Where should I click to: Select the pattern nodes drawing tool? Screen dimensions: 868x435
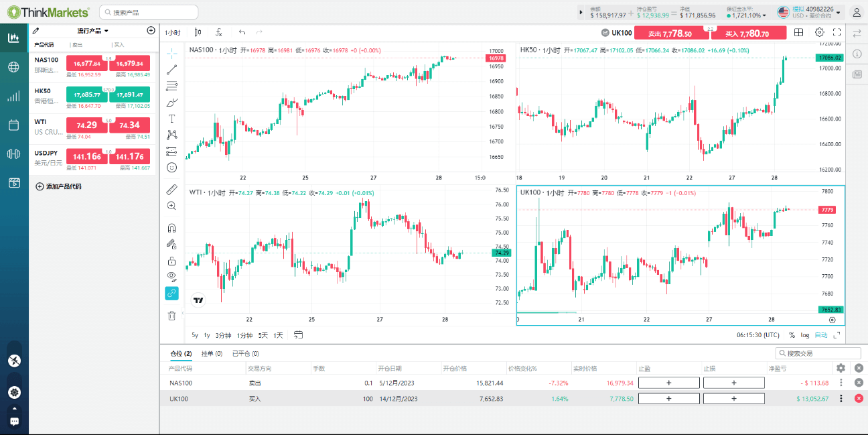click(x=171, y=135)
